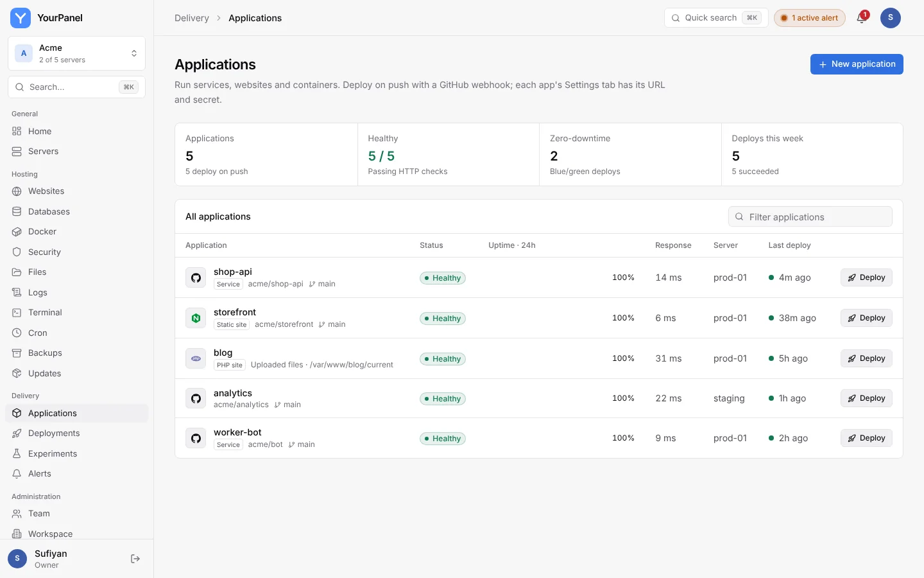Click the Static site tag on storefront

232,325
